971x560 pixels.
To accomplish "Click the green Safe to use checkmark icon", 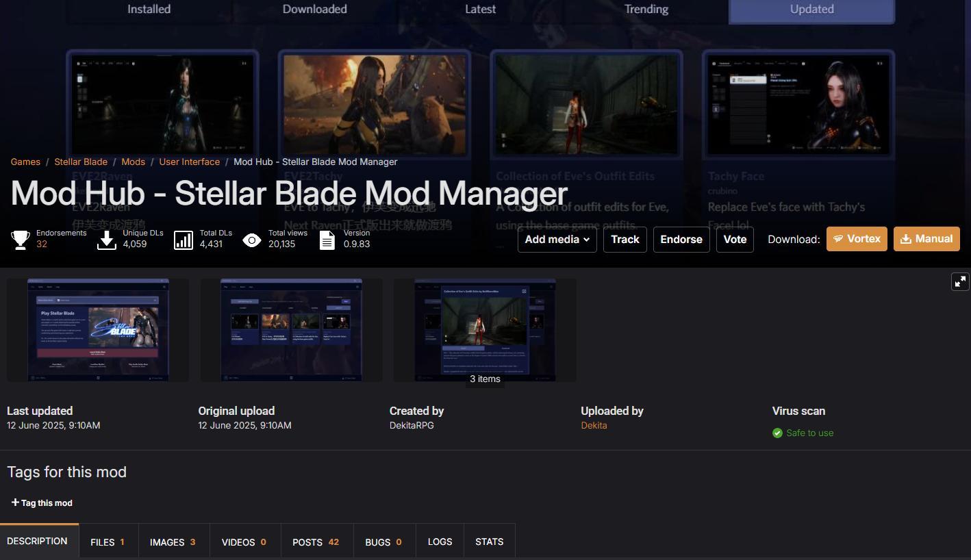I will [x=777, y=433].
